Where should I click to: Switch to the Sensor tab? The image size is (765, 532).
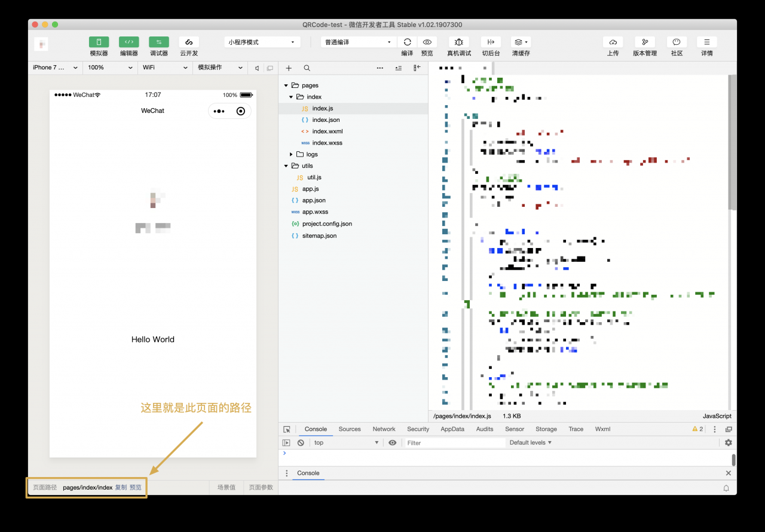tap(515, 429)
